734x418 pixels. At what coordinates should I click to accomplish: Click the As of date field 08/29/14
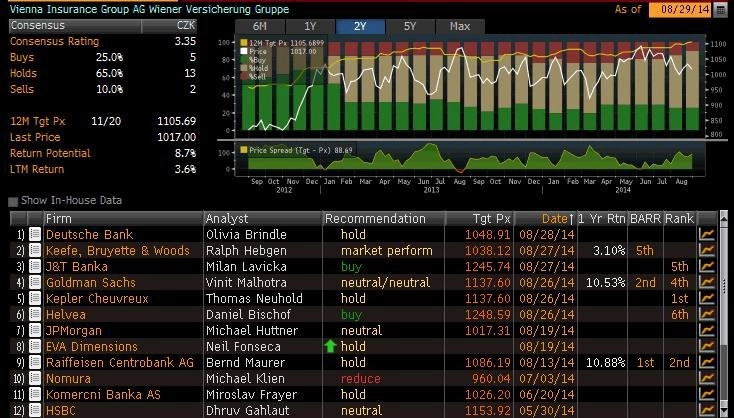(x=680, y=10)
